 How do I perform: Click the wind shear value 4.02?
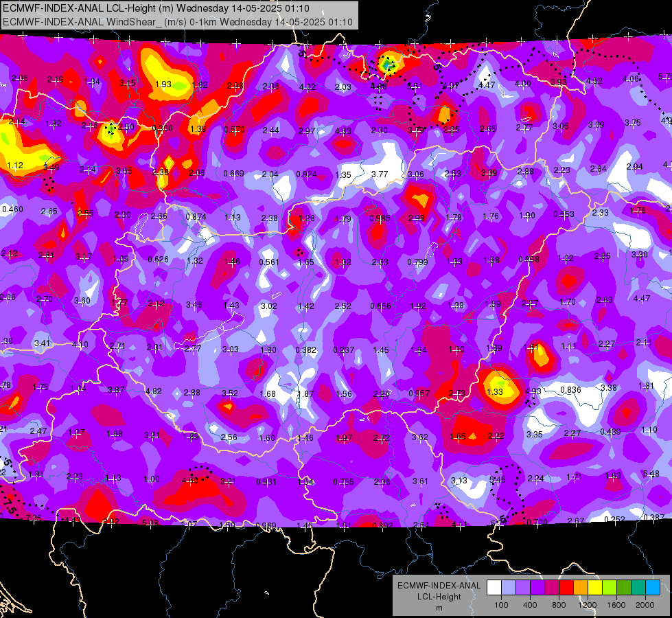point(308,87)
